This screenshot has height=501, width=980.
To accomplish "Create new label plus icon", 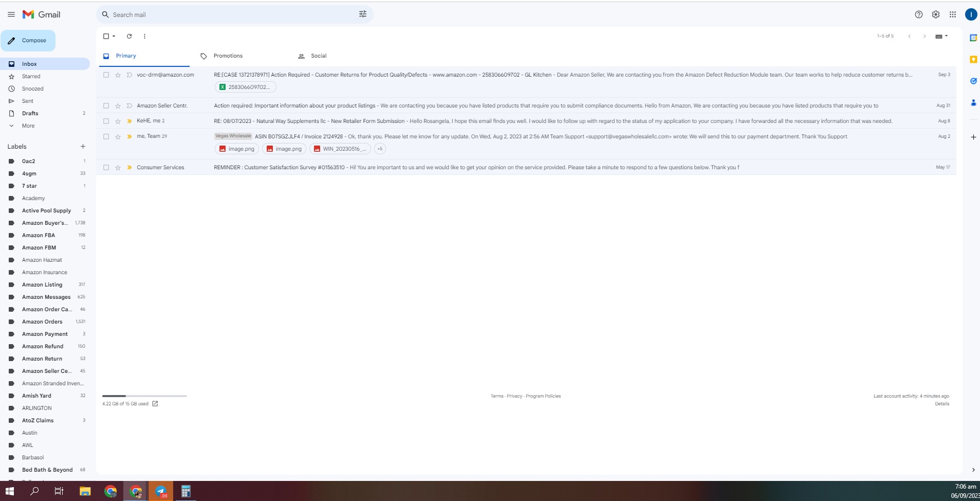I will pyautogui.click(x=83, y=147).
